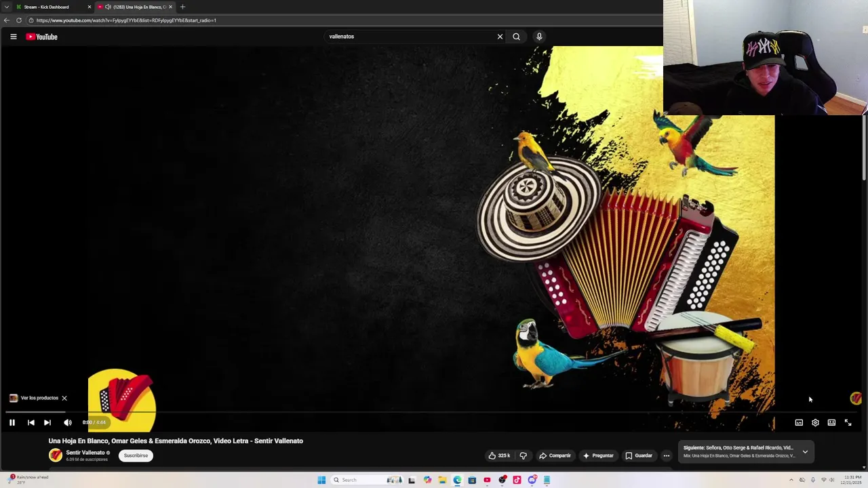Open Discord from the taskbar
Image resolution: width=868 pixels, height=488 pixels.
pyautogui.click(x=532, y=480)
